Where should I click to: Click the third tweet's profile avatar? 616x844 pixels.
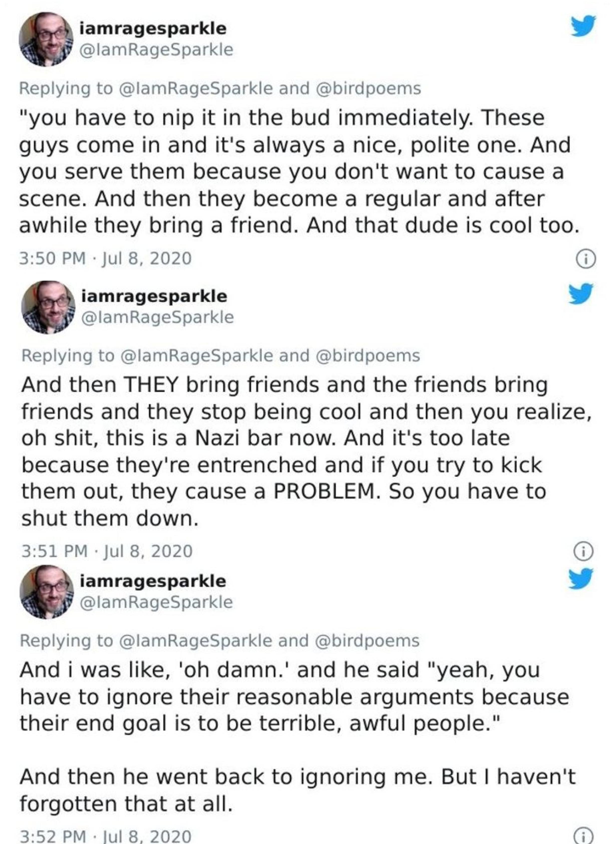coord(47,592)
